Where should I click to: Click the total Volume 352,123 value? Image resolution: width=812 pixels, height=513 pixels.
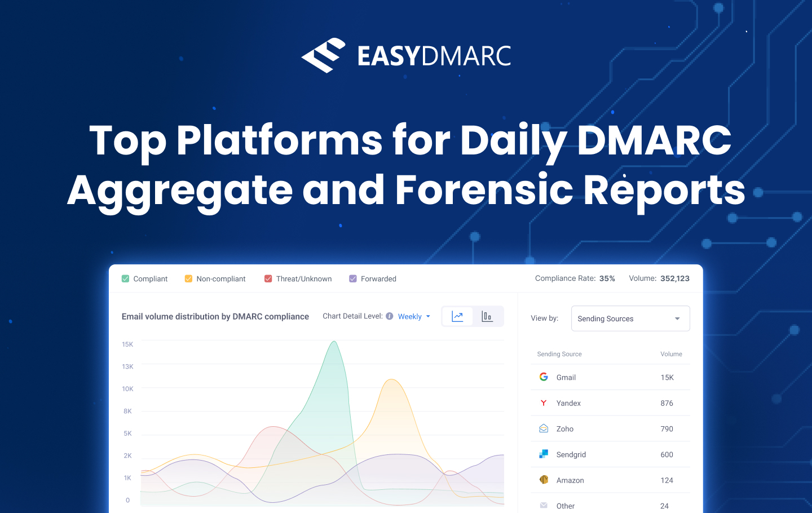pyautogui.click(x=675, y=278)
